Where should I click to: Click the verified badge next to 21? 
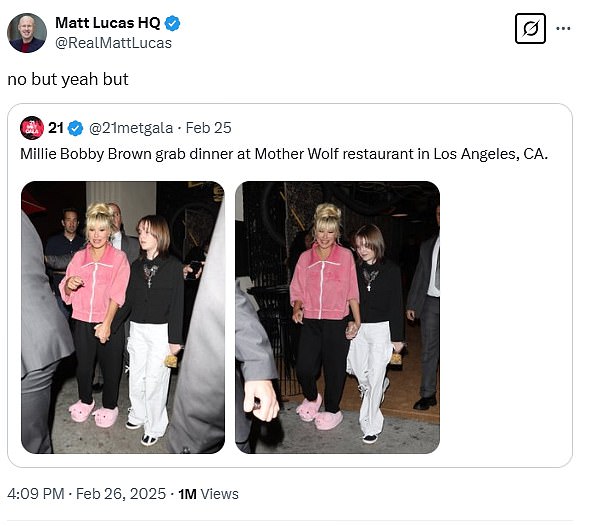(x=76, y=128)
